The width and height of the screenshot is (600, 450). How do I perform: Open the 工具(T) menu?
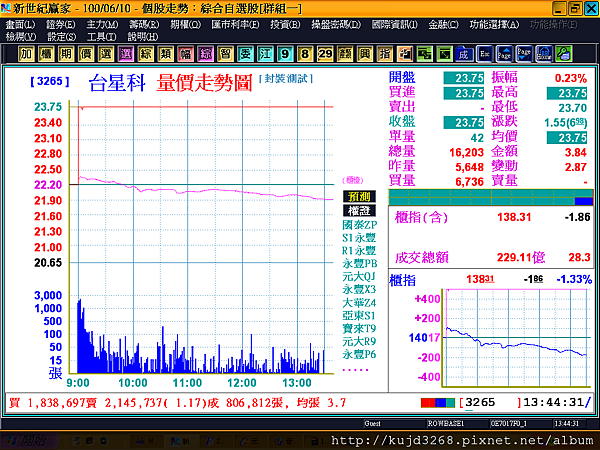pyautogui.click(x=101, y=37)
